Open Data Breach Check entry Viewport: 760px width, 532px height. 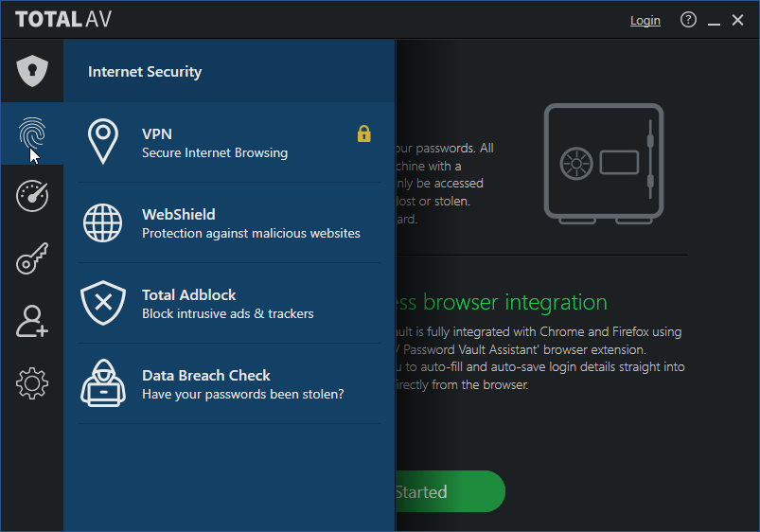click(x=229, y=384)
